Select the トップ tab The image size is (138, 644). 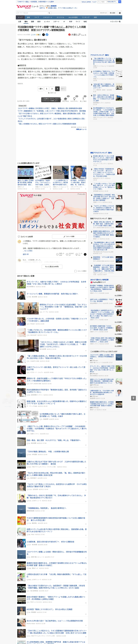coord(20,17)
